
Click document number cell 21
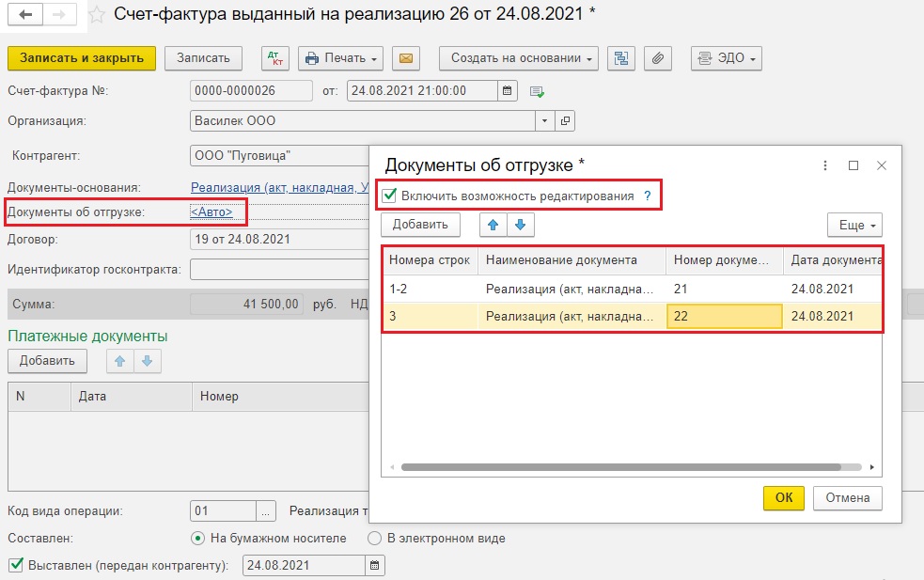coord(724,289)
